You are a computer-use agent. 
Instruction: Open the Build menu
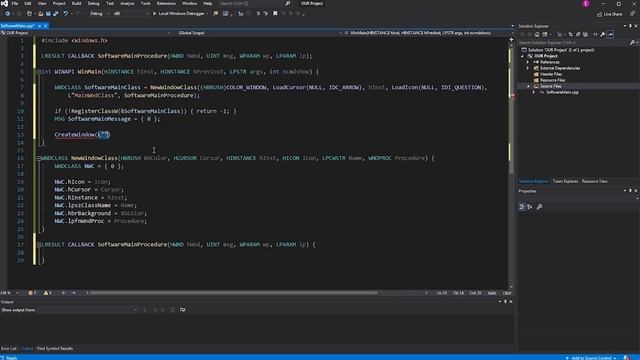(x=76, y=3)
